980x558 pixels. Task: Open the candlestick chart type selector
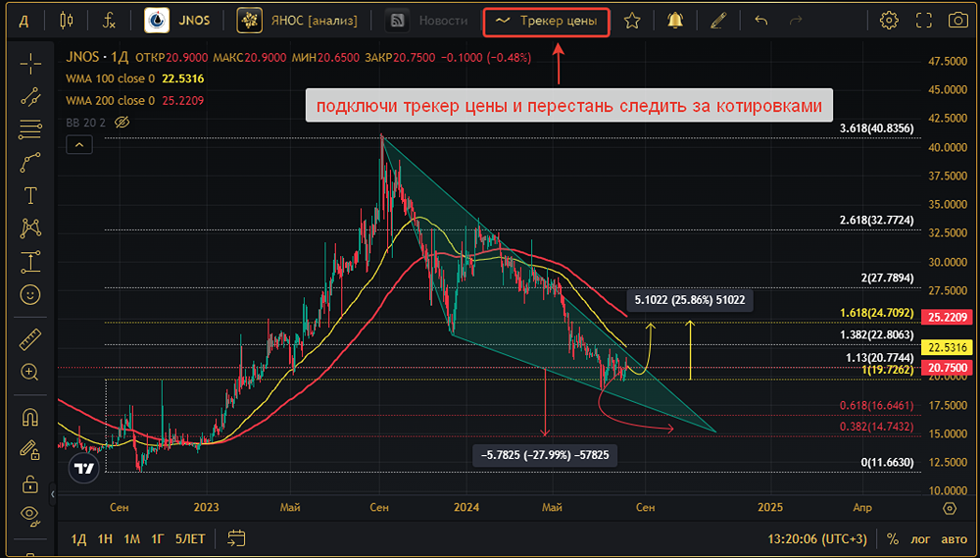pos(67,21)
